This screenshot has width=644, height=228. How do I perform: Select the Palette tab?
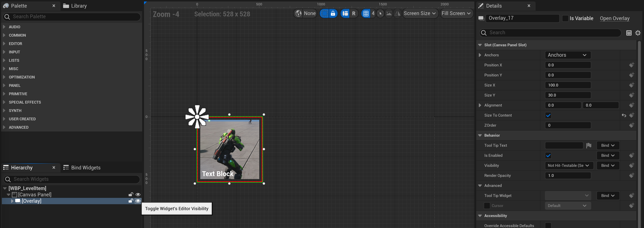click(19, 6)
